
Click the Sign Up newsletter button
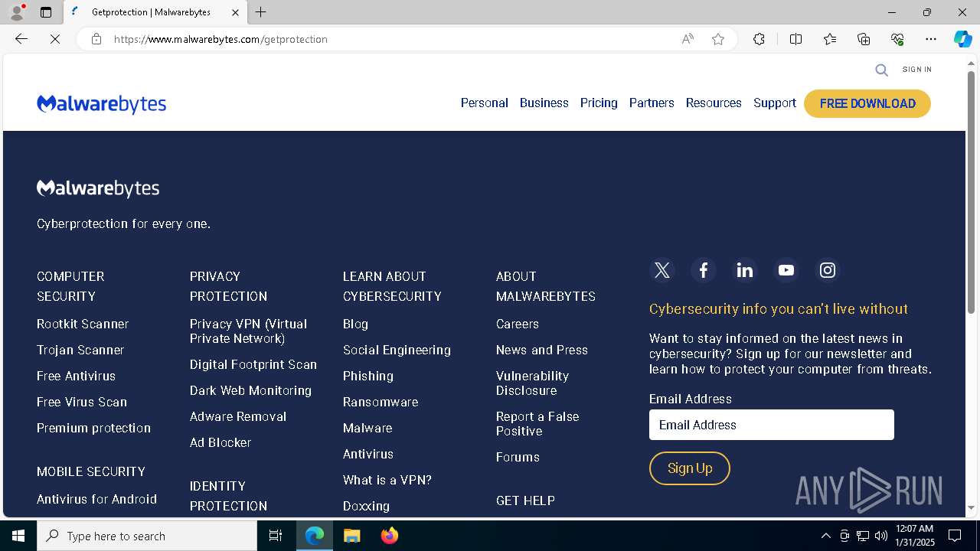pos(690,468)
